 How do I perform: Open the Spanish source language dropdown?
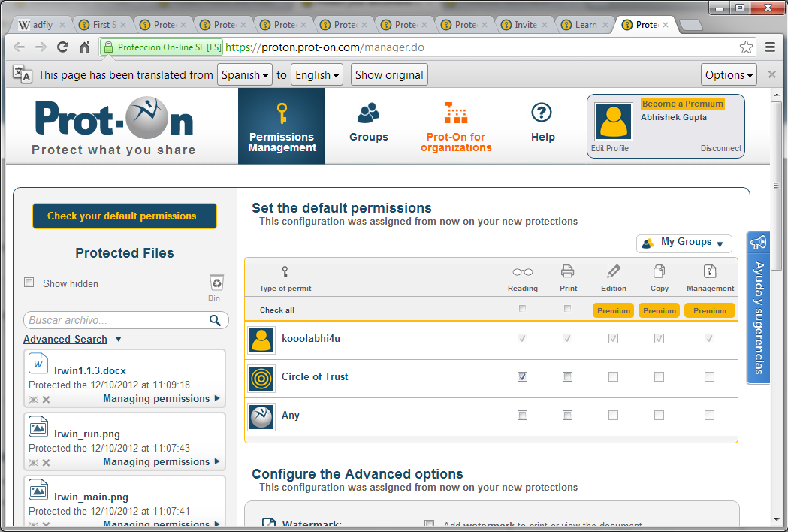click(245, 75)
